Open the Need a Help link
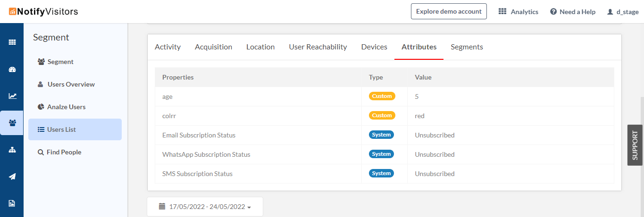 pyautogui.click(x=573, y=12)
